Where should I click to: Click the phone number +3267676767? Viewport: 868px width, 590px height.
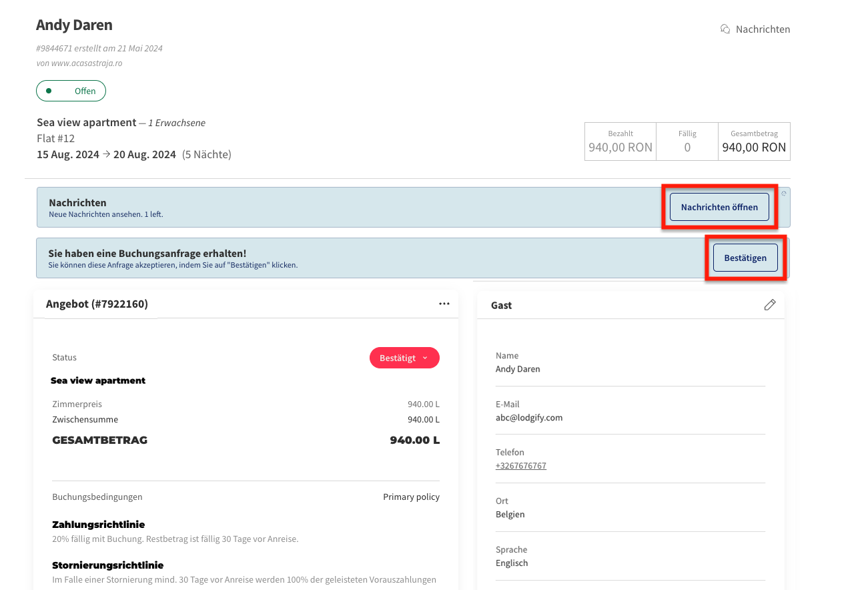(521, 466)
